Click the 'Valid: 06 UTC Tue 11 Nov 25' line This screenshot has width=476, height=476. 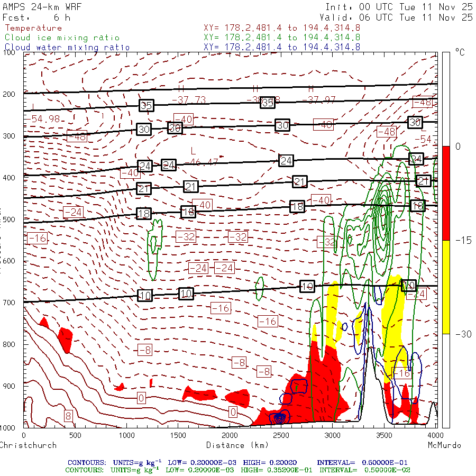(x=396, y=17)
